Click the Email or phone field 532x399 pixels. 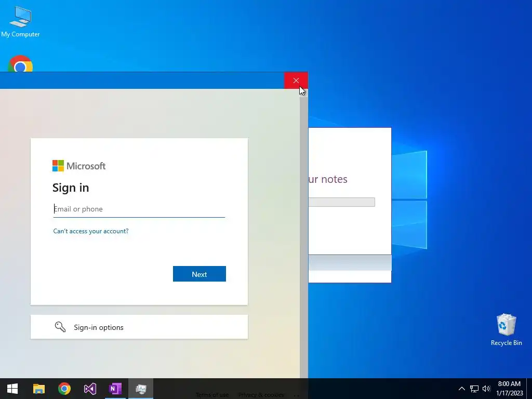[x=139, y=209]
